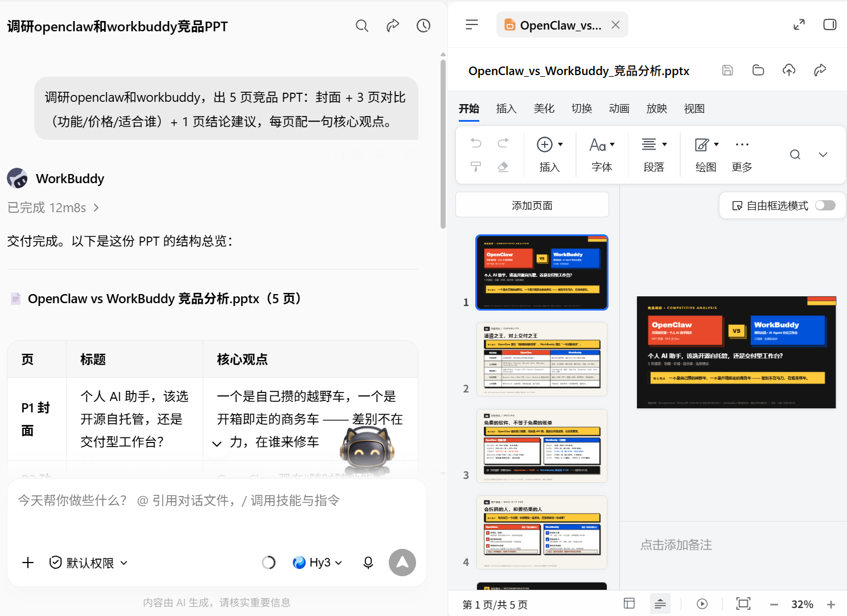This screenshot has height=616, width=847.
Task: Click the open folder icon beside the file name
Action: (x=758, y=70)
